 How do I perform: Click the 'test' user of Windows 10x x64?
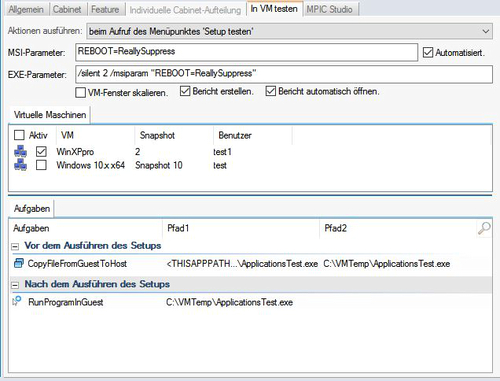click(220, 165)
